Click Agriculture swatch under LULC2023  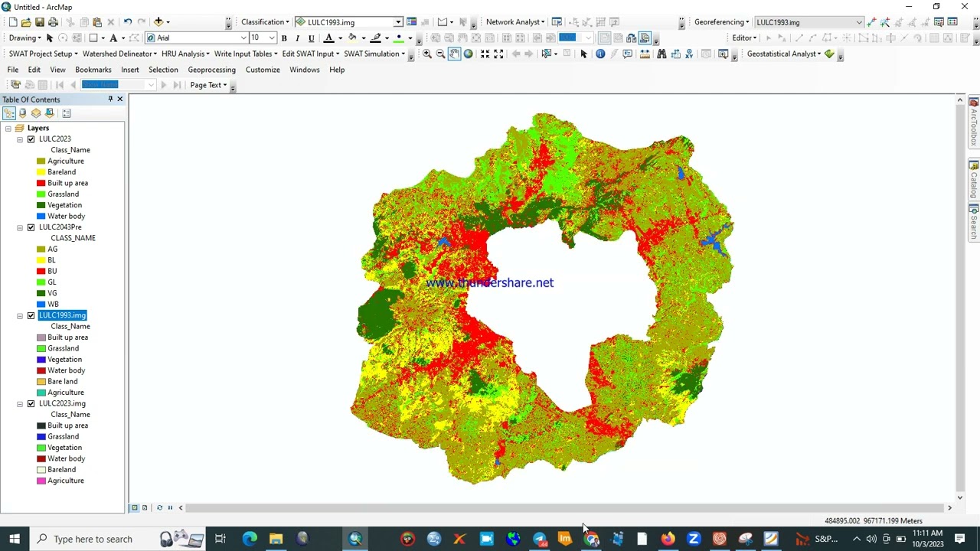[x=41, y=161]
